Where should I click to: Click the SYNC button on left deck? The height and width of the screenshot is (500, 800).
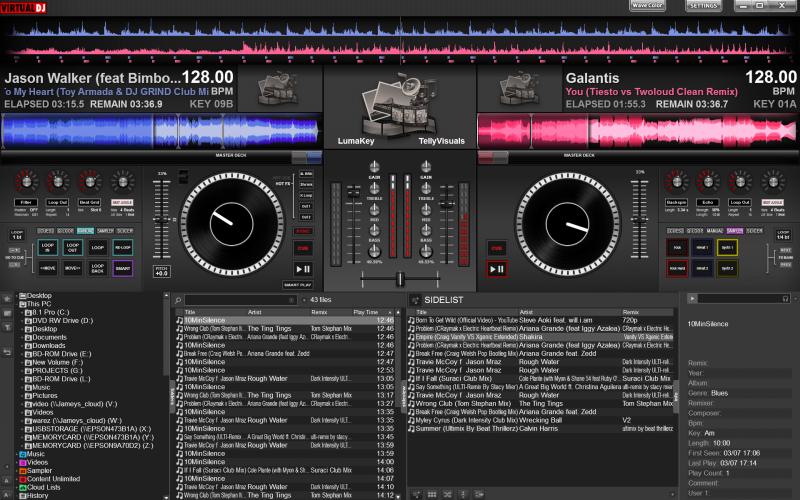[x=303, y=230]
